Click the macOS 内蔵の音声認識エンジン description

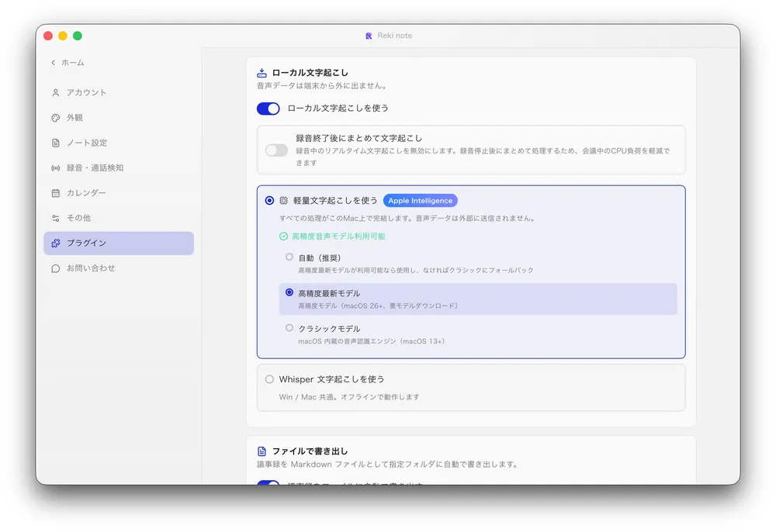(x=372, y=341)
